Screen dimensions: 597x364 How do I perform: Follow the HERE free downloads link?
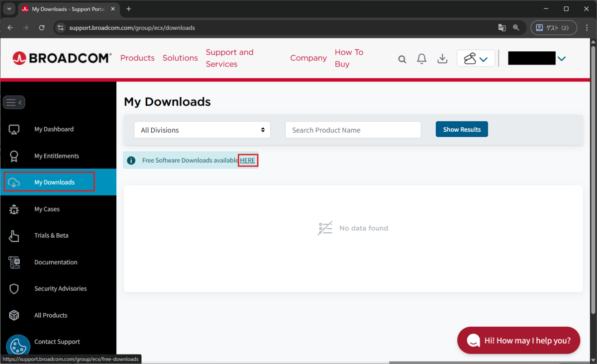pyautogui.click(x=248, y=161)
